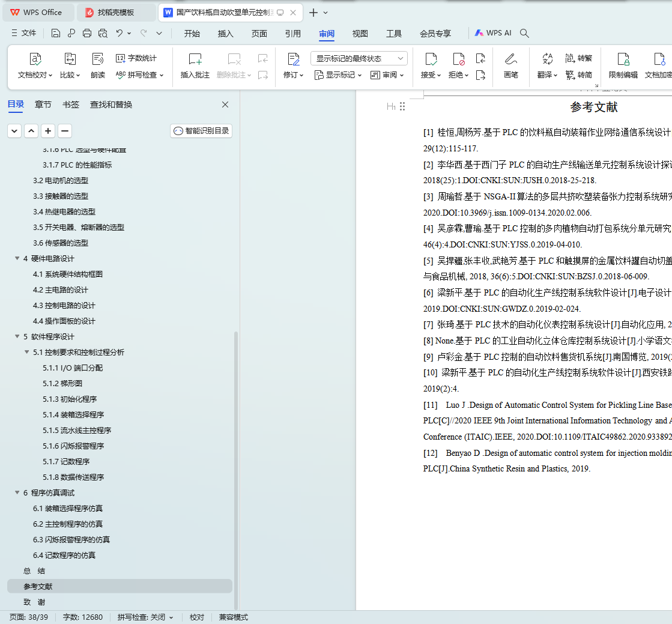Click the minus level button in outline
The image size is (672, 624).
click(x=65, y=131)
